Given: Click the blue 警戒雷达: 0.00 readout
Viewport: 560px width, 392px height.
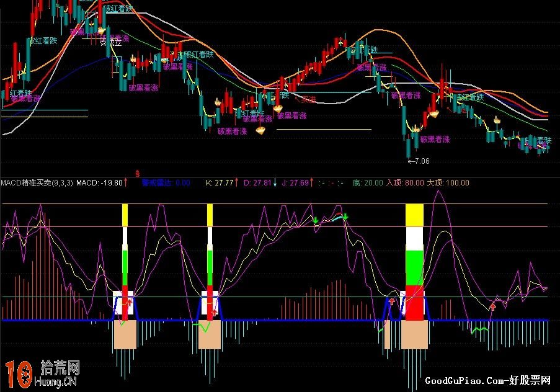Looking at the screenshot, I should [166, 183].
